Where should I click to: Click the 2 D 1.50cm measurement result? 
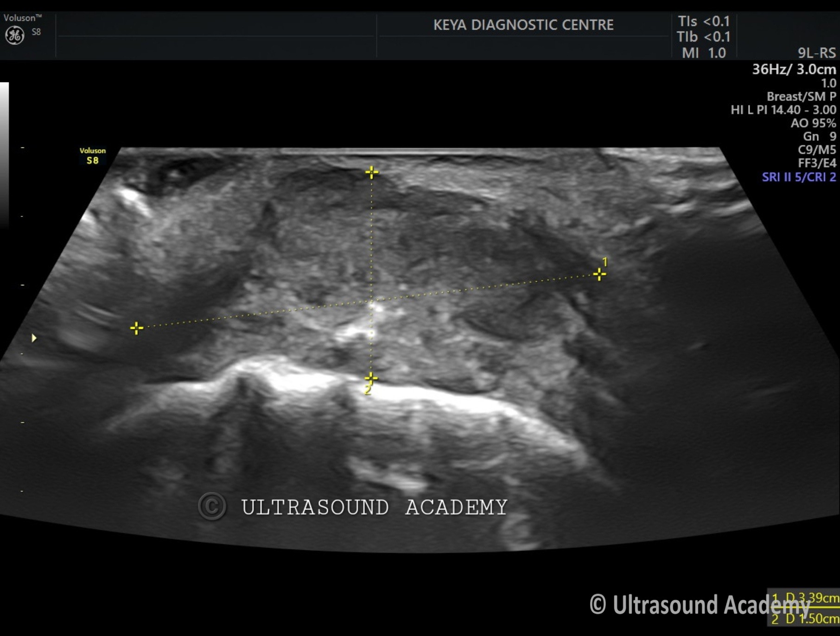[x=805, y=618]
